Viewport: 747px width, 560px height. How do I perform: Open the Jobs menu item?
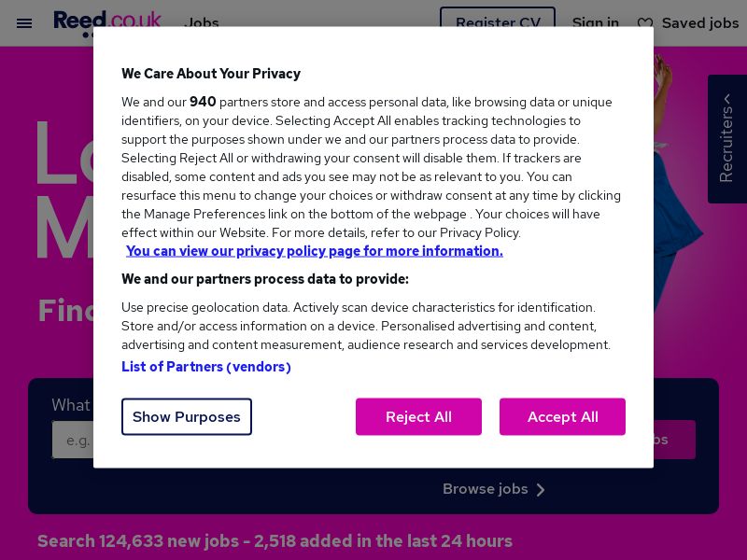[x=202, y=23]
